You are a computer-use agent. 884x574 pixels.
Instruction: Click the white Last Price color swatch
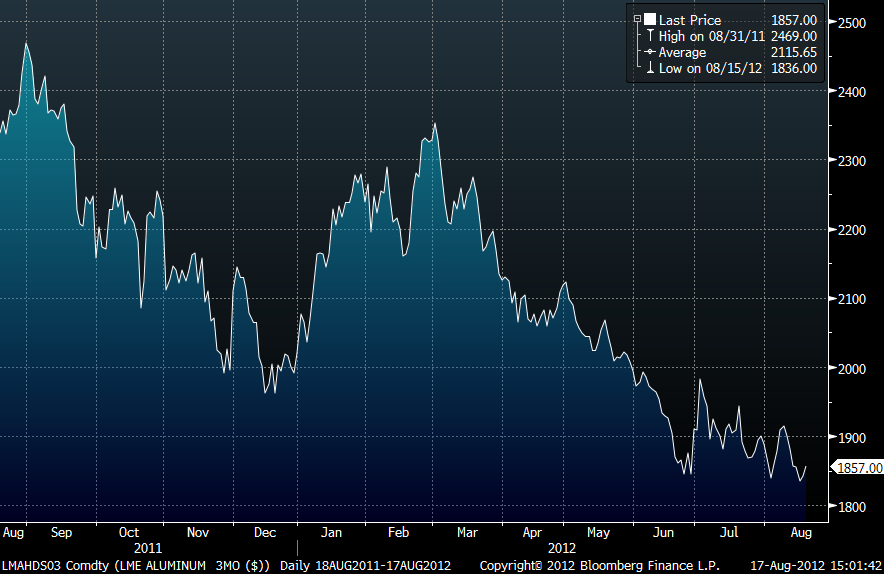pos(649,19)
